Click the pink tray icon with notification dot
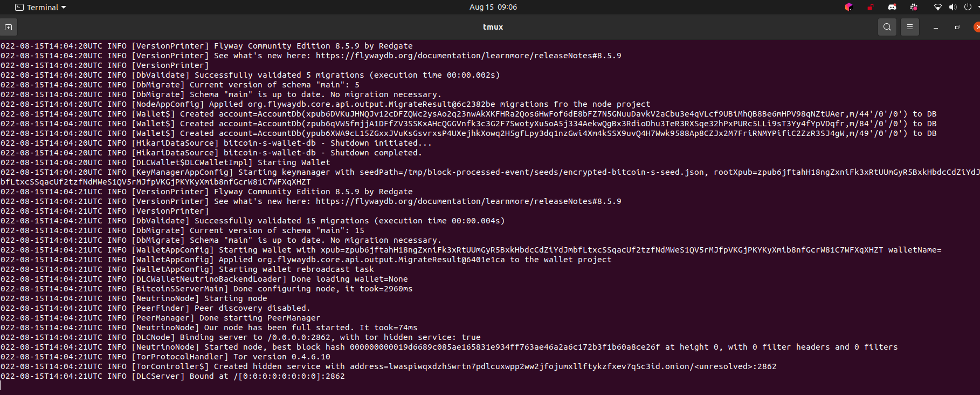This screenshot has height=395, width=980. [x=914, y=7]
